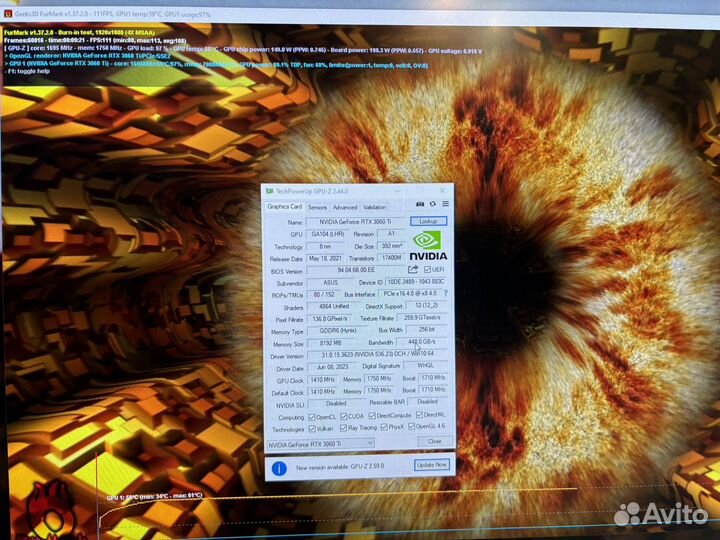Image resolution: width=720 pixels, height=540 pixels.
Task: Click the Update Now button
Action: point(432,465)
